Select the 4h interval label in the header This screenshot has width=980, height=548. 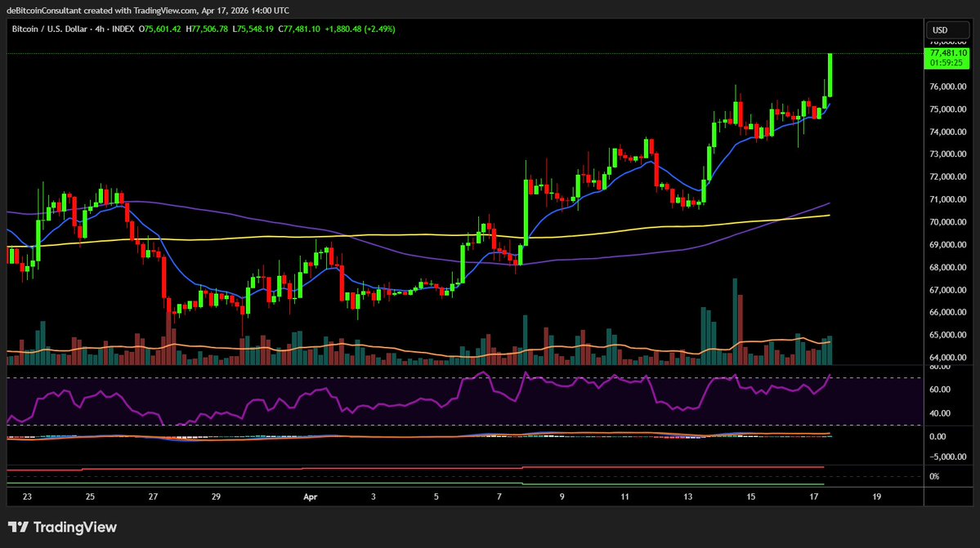tap(100, 29)
